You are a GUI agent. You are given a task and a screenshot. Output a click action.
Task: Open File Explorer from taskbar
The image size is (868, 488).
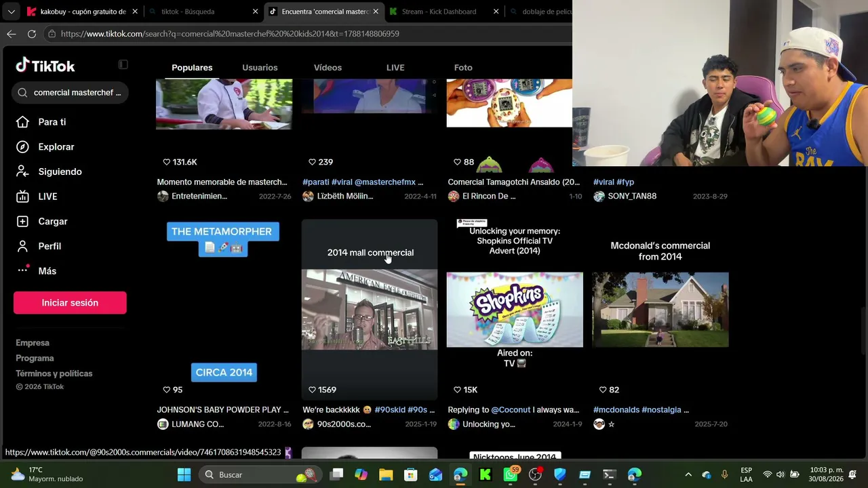coord(386,474)
